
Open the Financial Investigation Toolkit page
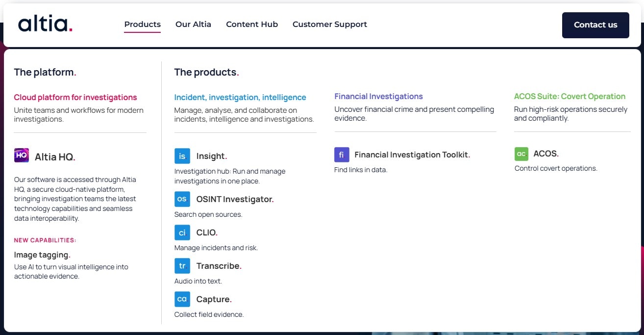point(412,155)
